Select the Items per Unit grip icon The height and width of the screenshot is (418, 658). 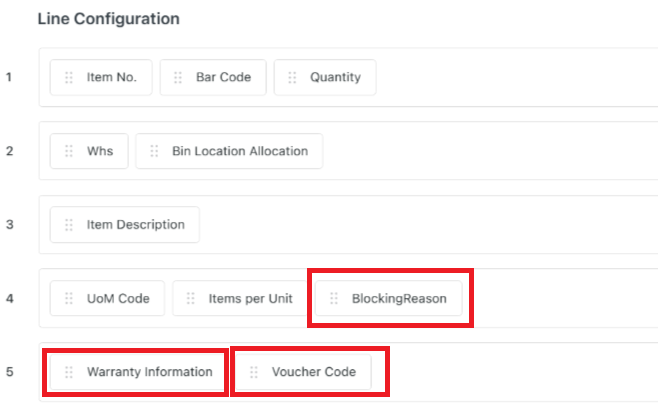point(191,299)
